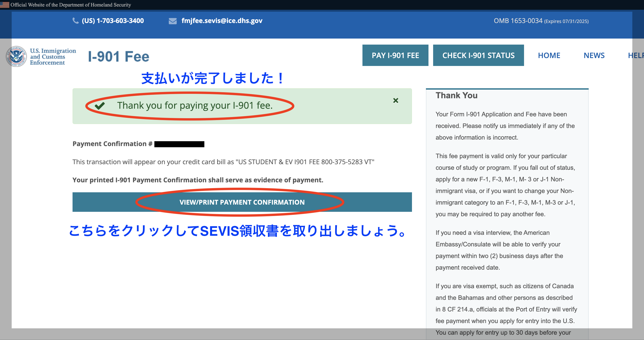
Task: Click the I-901 Fee page title
Action: click(x=119, y=56)
